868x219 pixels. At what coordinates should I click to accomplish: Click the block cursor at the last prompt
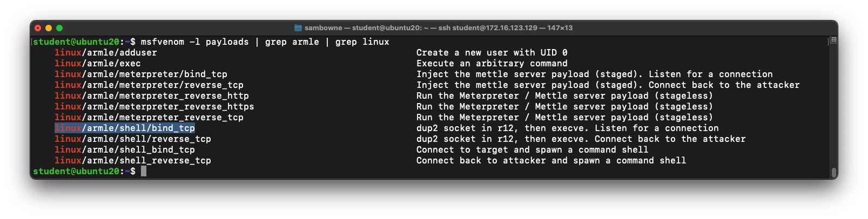click(x=144, y=171)
